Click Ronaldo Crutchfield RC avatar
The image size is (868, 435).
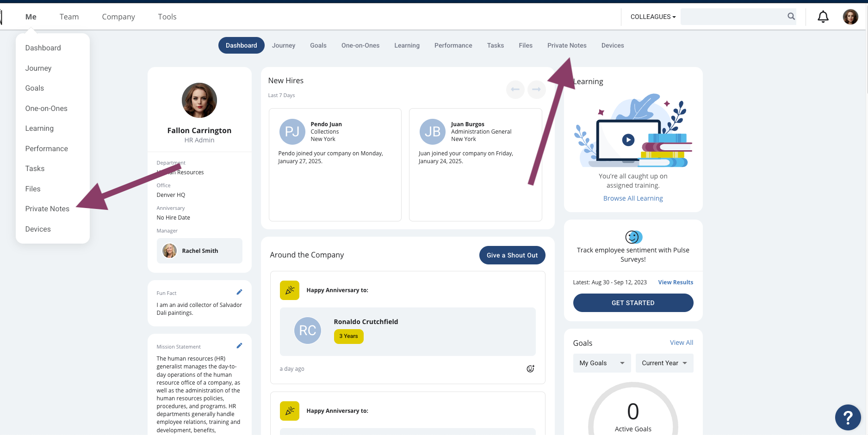[308, 331]
